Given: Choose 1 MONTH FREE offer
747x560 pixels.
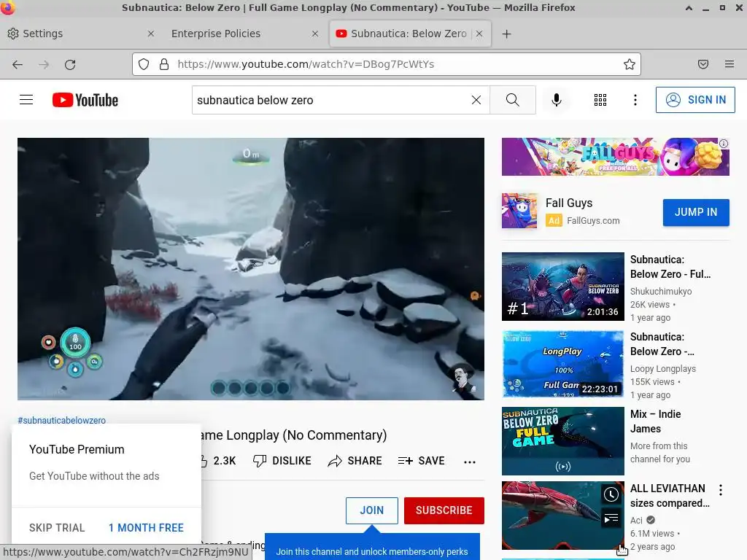Looking at the screenshot, I should pyautogui.click(x=146, y=528).
